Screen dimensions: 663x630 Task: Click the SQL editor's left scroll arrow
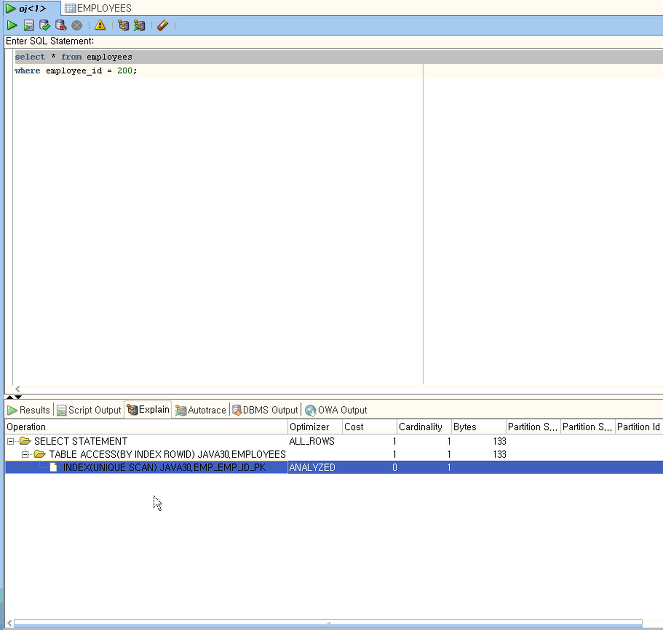pos(17,389)
